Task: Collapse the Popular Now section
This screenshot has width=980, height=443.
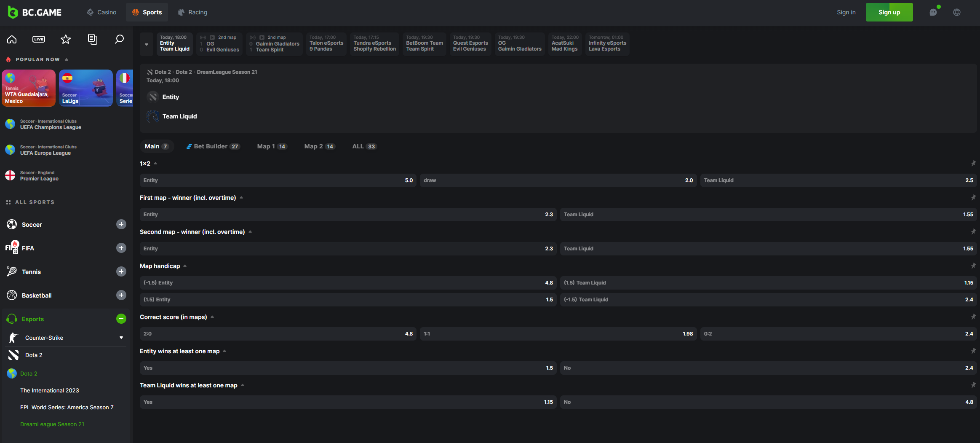Action: (67, 59)
